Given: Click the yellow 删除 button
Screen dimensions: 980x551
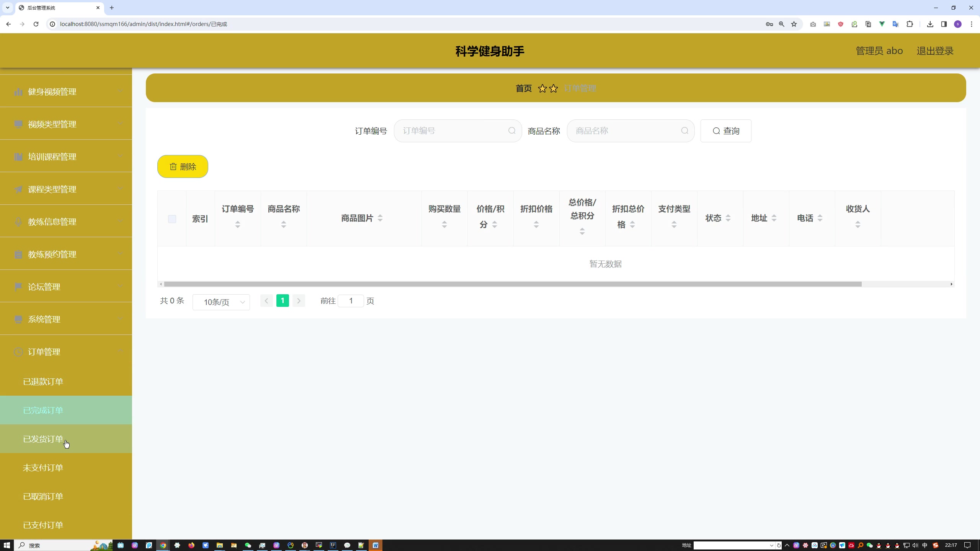Looking at the screenshot, I should tap(183, 166).
